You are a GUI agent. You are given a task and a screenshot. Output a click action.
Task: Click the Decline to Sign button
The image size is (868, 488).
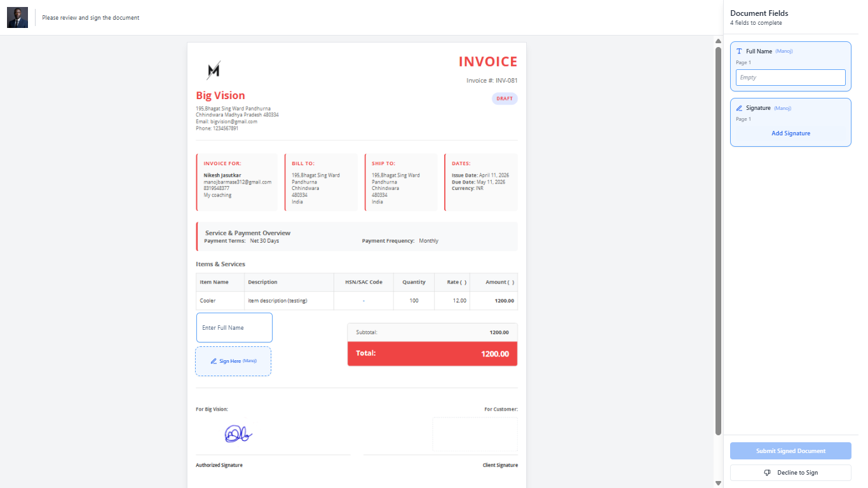click(790, 473)
